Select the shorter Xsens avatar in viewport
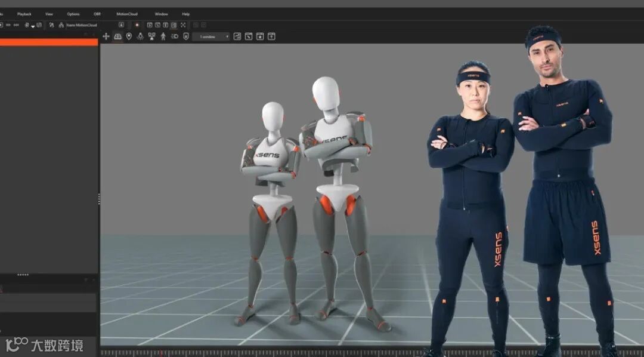This screenshot has width=644, height=357. [x=271, y=214]
